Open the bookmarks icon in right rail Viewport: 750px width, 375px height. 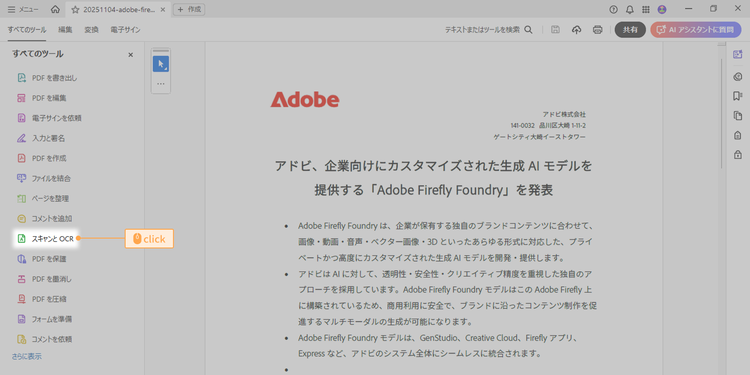(x=738, y=96)
